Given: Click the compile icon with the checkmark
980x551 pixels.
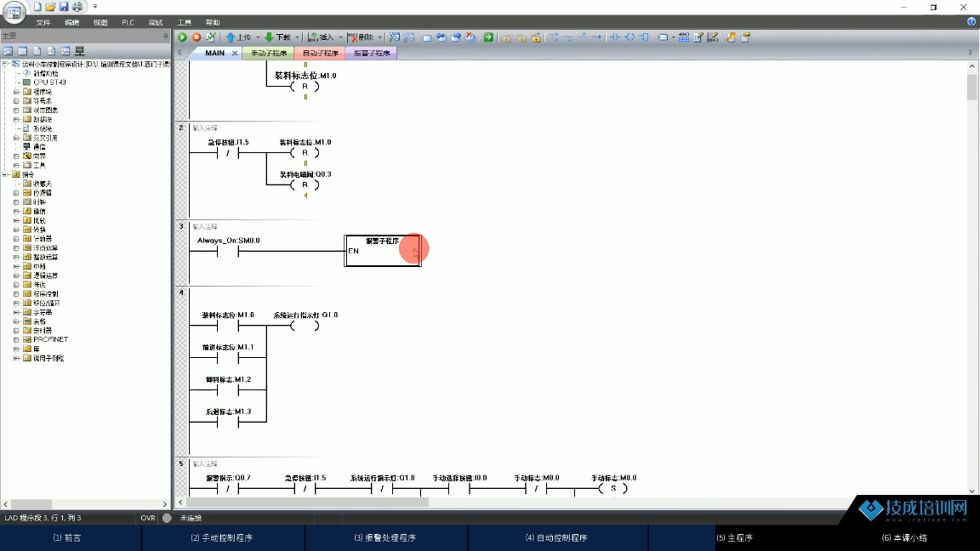Looking at the screenshot, I should (x=211, y=37).
